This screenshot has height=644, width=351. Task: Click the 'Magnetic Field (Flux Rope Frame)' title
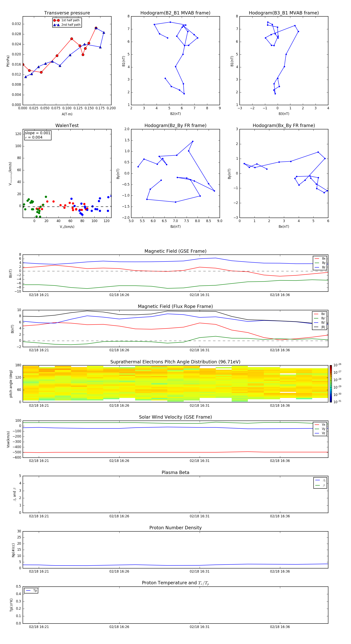tap(175, 306)
